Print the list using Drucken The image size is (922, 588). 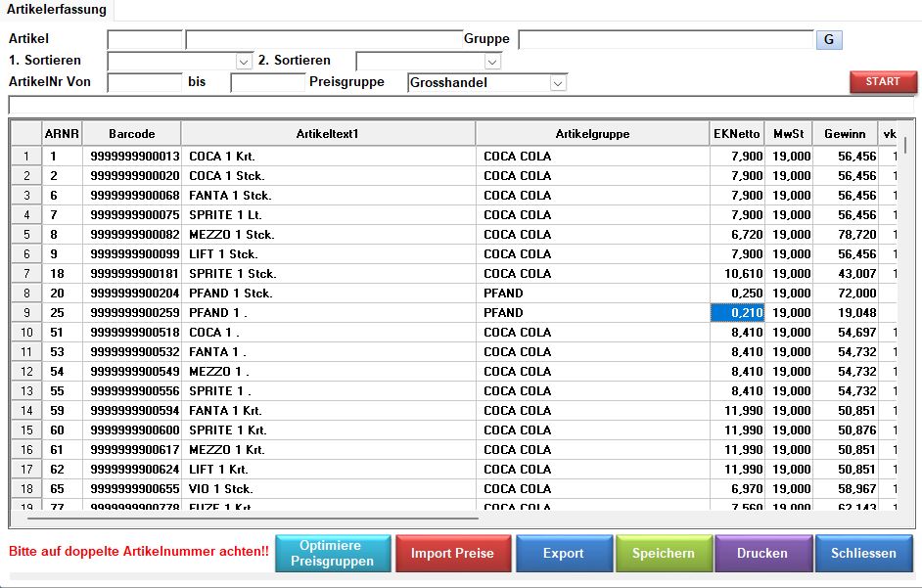[761, 553]
